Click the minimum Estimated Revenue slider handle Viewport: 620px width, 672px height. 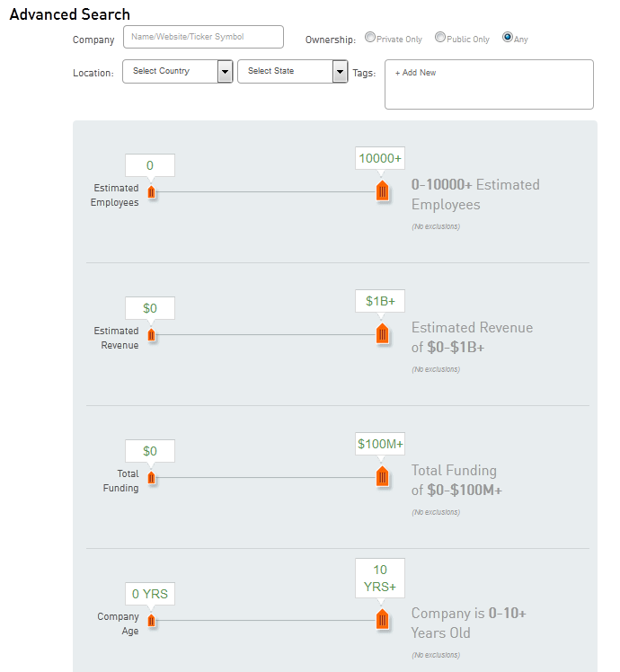click(151, 335)
